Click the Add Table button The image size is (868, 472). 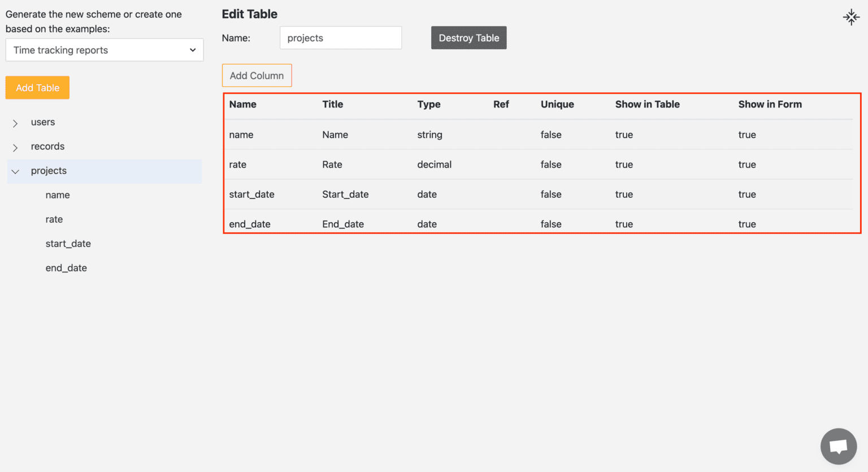(x=37, y=88)
